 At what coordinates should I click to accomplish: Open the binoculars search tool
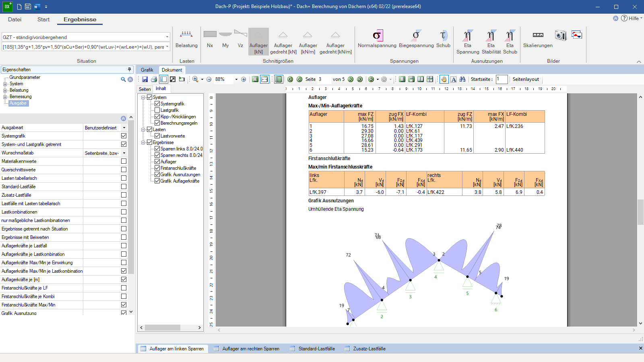[x=462, y=79]
